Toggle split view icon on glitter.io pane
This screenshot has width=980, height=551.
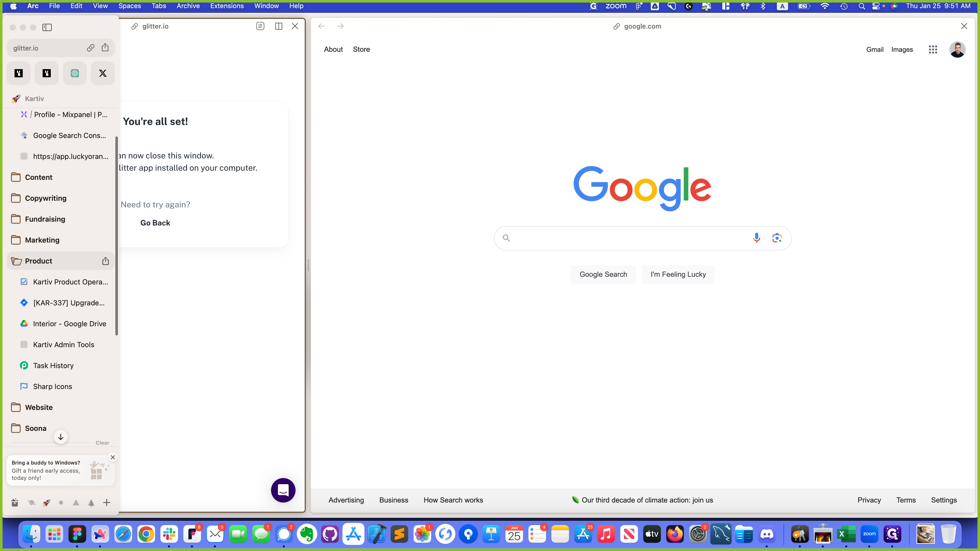tap(278, 26)
